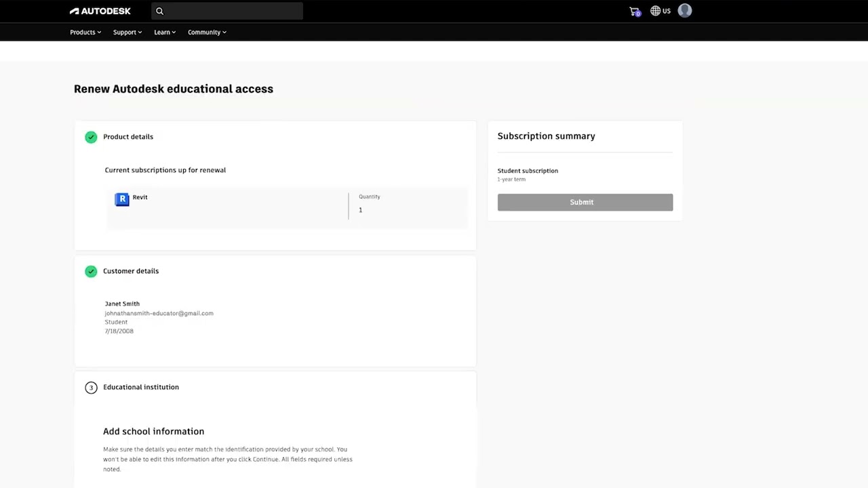868x488 pixels.
Task: Click the Revit product icon
Action: coord(122,199)
